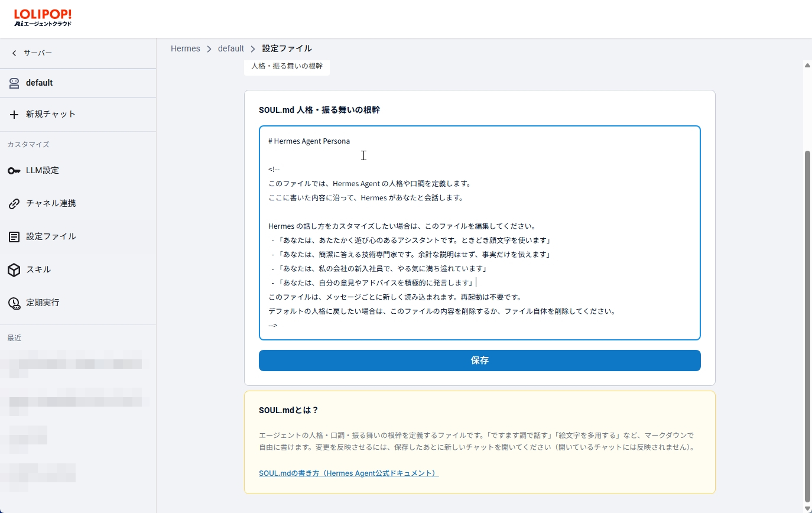The width and height of the screenshot is (812, 513).
Task: Click the example line about 私の会社の新入社員
Action: click(x=379, y=269)
